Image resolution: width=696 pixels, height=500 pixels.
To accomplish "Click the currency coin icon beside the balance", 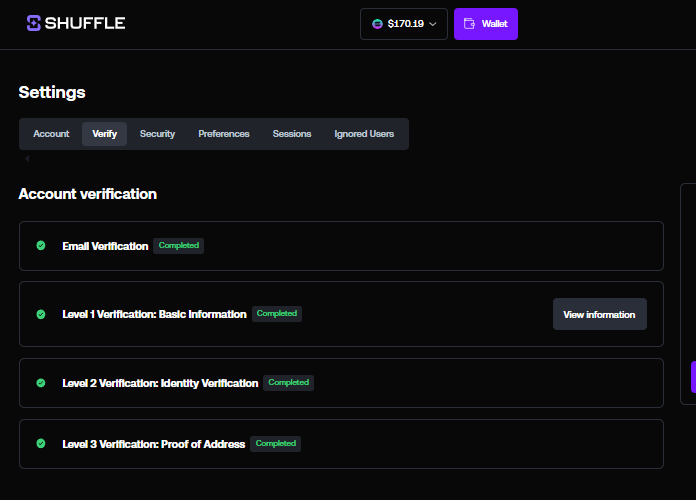I will point(377,24).
